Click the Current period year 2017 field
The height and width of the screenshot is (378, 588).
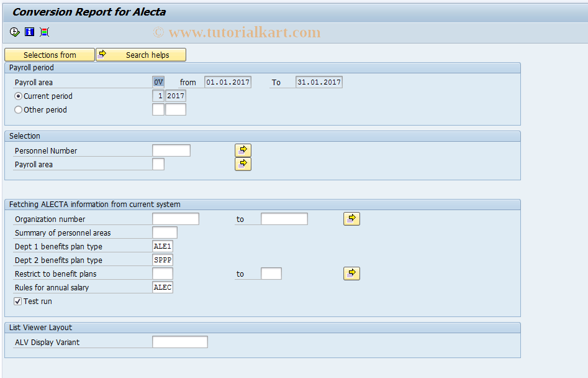point(176,96)
